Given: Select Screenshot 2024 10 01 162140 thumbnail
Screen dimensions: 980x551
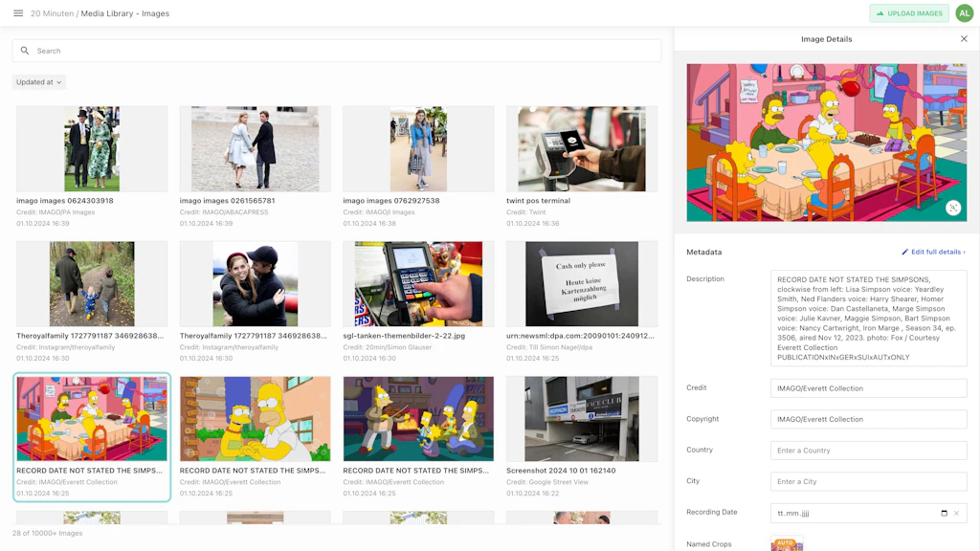Looking at the screenshot, I should [582, 419].
